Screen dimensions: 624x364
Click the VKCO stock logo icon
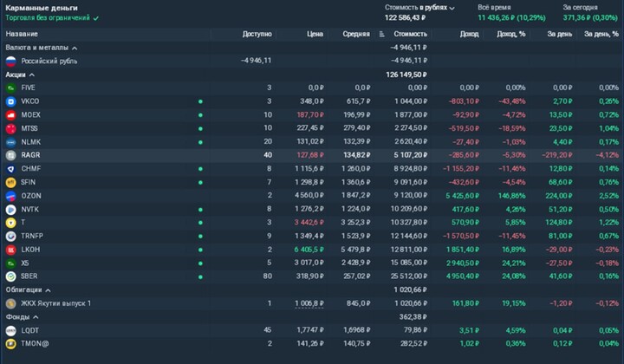pyautogui.click(x=10, y=101)
